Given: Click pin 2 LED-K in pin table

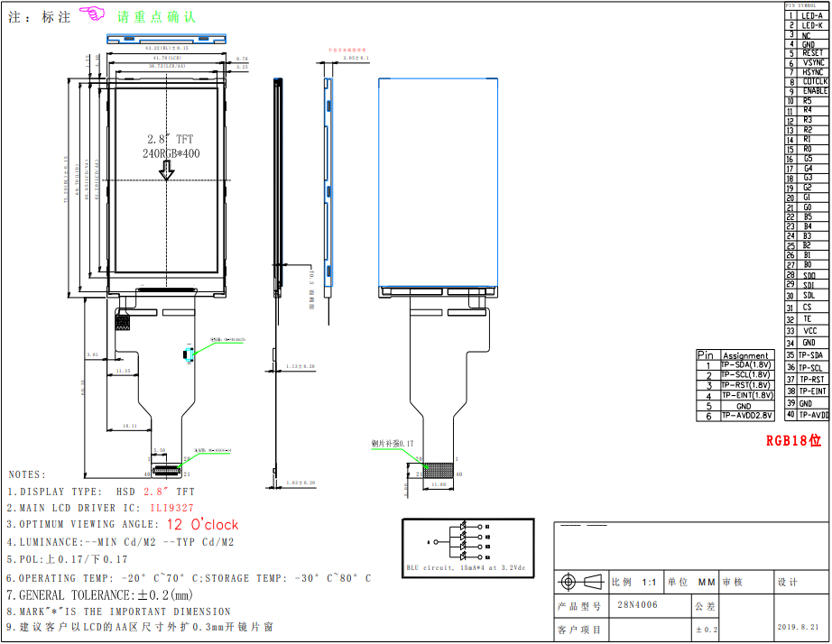Looking at the screenshot, I should (807, 25).
